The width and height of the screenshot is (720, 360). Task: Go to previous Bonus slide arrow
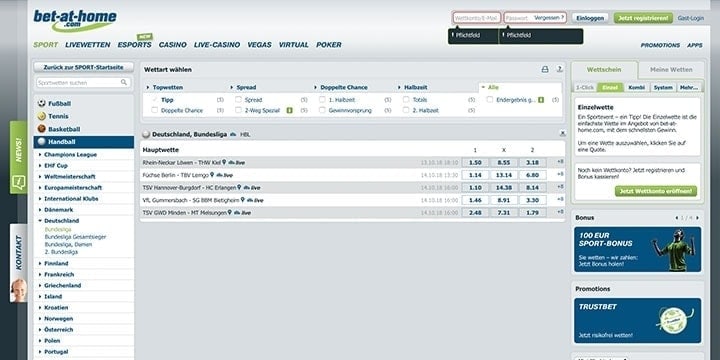point(677,218)
